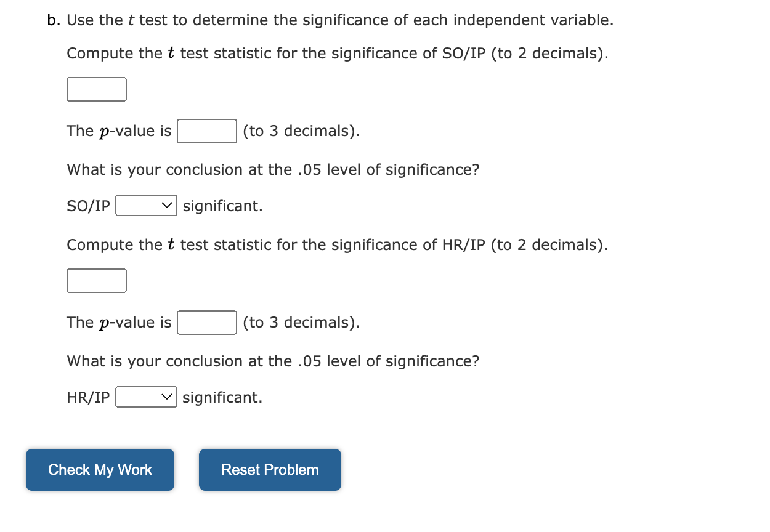This screenshot has width=770, height=532.
Task: Focus the three-decimal p-value field for SO/IP
Action: [206, 131]
